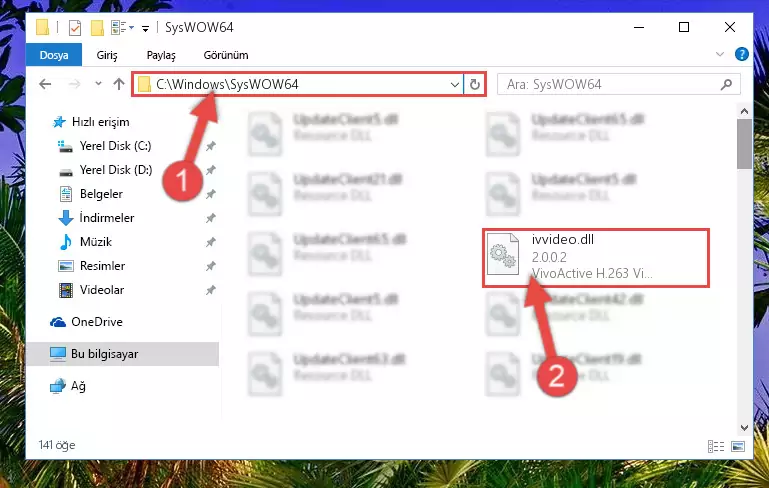Switch to the Giriş ribbon tab

pyautogui.click(x=107, y=55)
